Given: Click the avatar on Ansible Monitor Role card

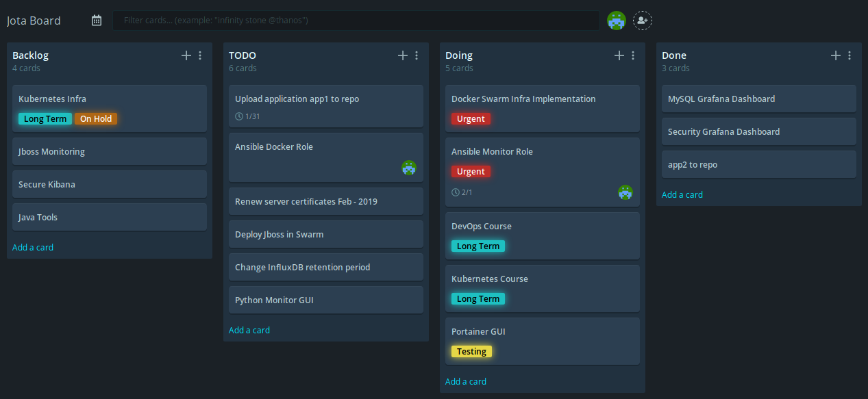Looking at the screenshot, I should tap(625, 192).
